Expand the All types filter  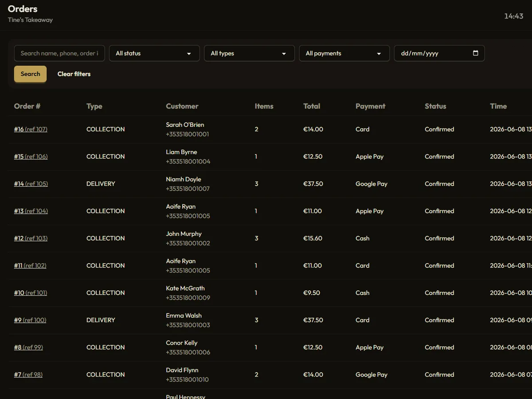click(249, 53)
